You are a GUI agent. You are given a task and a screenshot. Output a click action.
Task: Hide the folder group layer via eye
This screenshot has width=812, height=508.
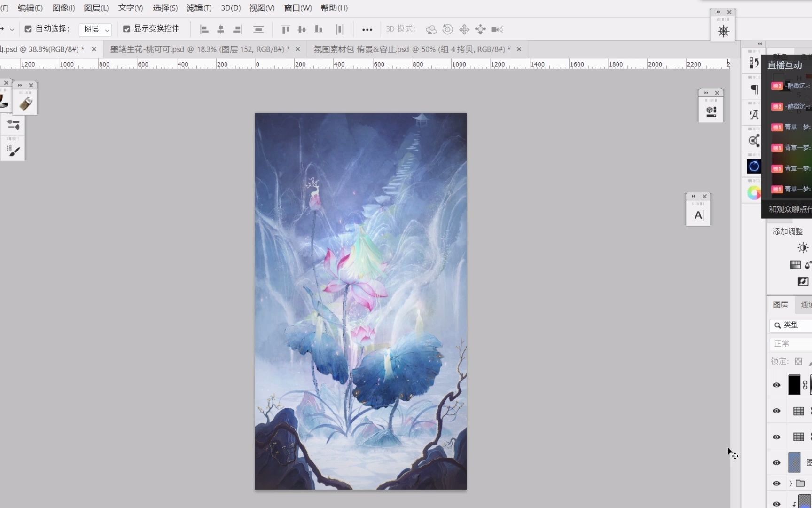click(776, 484)
